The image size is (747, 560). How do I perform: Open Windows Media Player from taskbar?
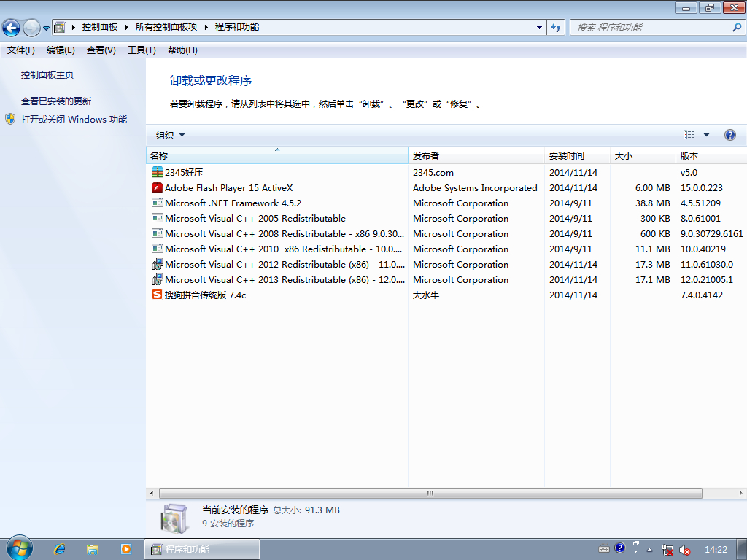click(x=125, y=549)
